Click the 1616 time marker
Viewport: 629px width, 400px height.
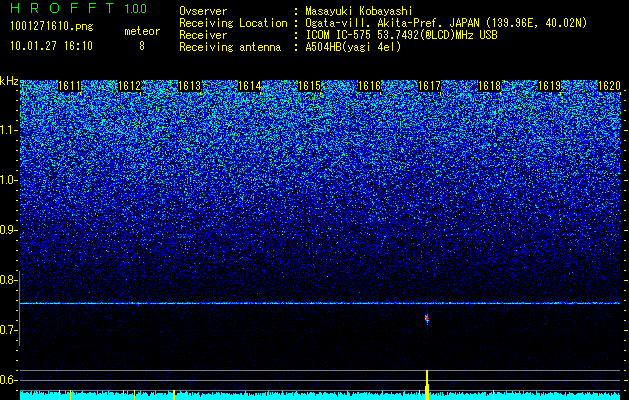point(369,86)
